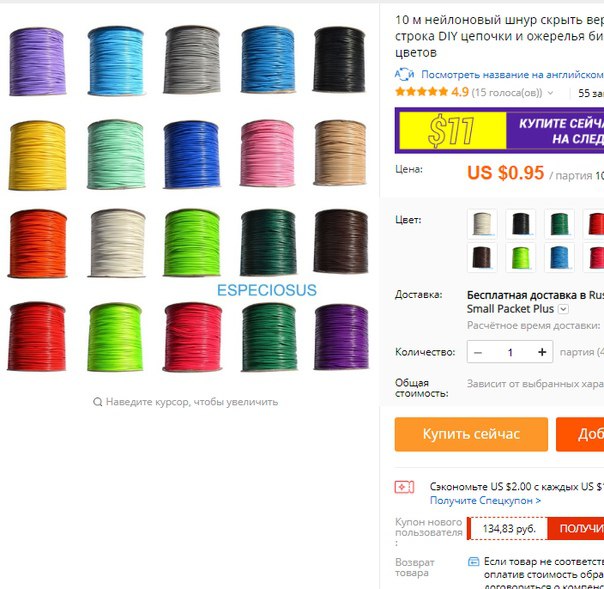Viewport: 604px width, 589px height.
Task: Select the white cord color swatch
Action: click(x=482, y=224)
